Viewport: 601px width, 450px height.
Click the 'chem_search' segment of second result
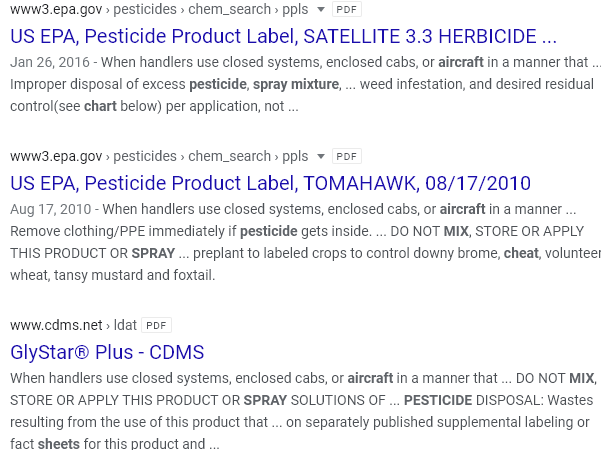[x=230, y=156]
